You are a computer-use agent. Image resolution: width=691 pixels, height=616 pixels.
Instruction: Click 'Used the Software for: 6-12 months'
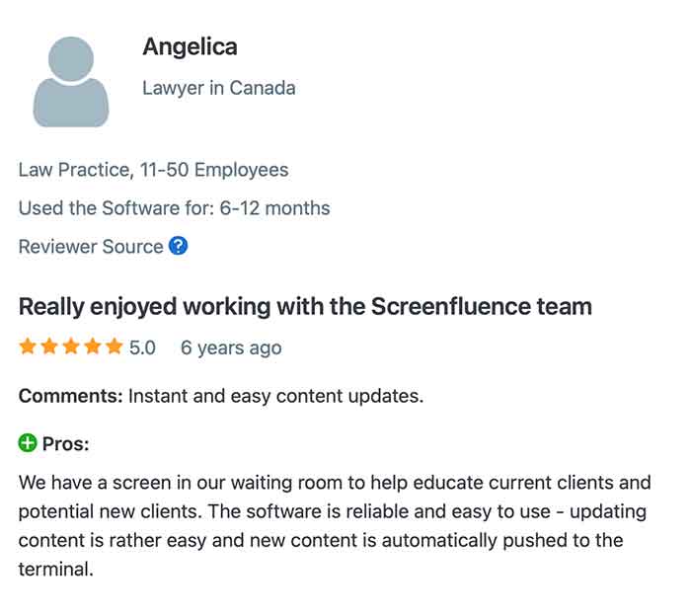[174, 208]
